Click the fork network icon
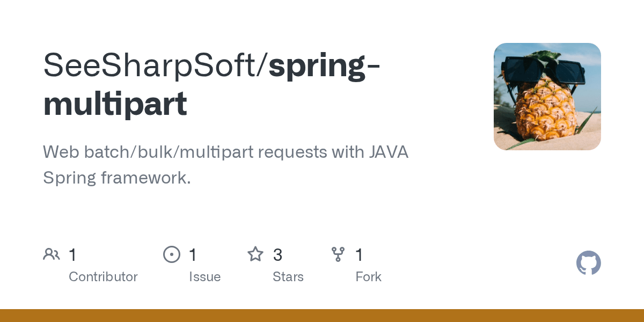644x322 pixels. coord(338,254)
